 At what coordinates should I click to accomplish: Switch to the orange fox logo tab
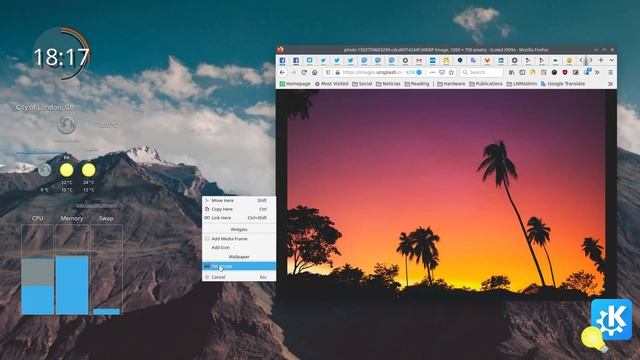pos(487,60)
